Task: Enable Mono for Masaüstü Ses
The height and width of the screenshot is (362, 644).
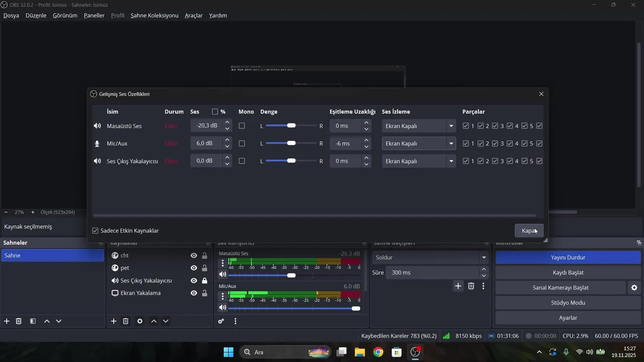Action: pos(242,126)
